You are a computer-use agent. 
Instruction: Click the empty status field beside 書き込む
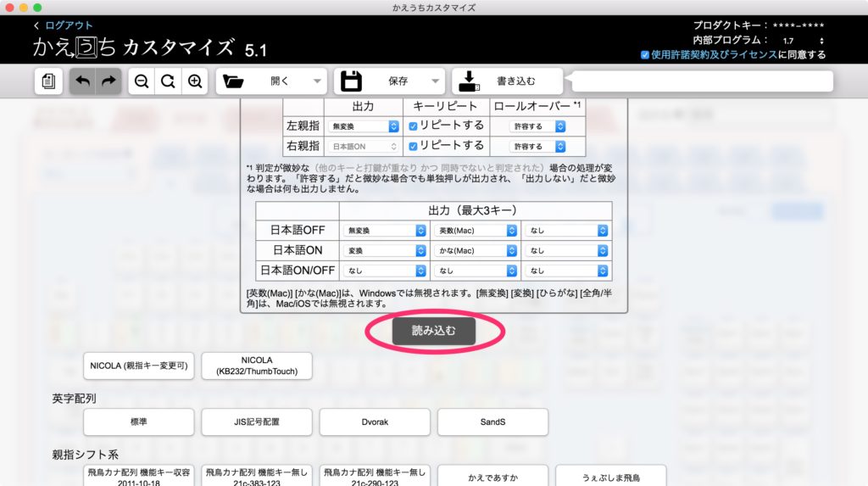pyautogui.click(x=702, y=81)
